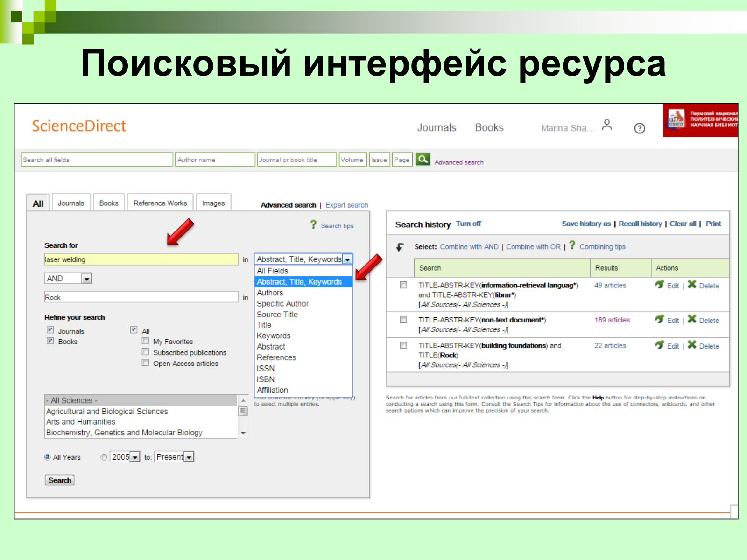Screen dimensions: 747x560
Task: Click the Search button in the form
Action: [59, 480]
